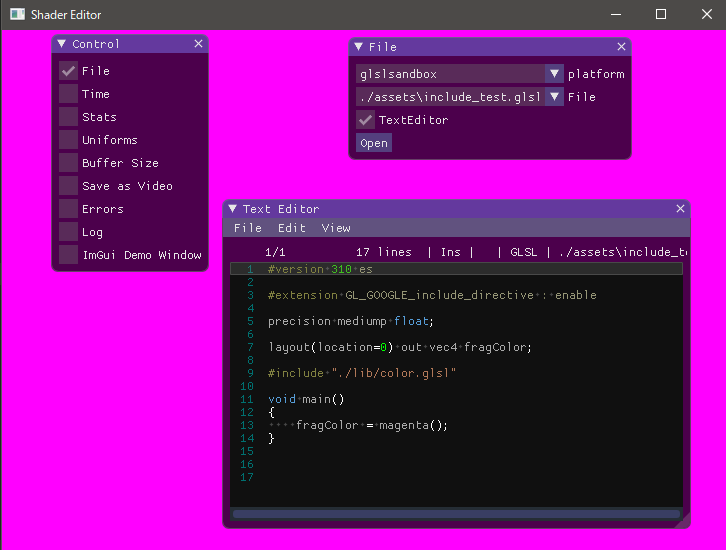This screenshot has height=550, width=726.
Task: Toggle the TextEditor checkbox
Action: pyautogui.click(x=365, y=120)
